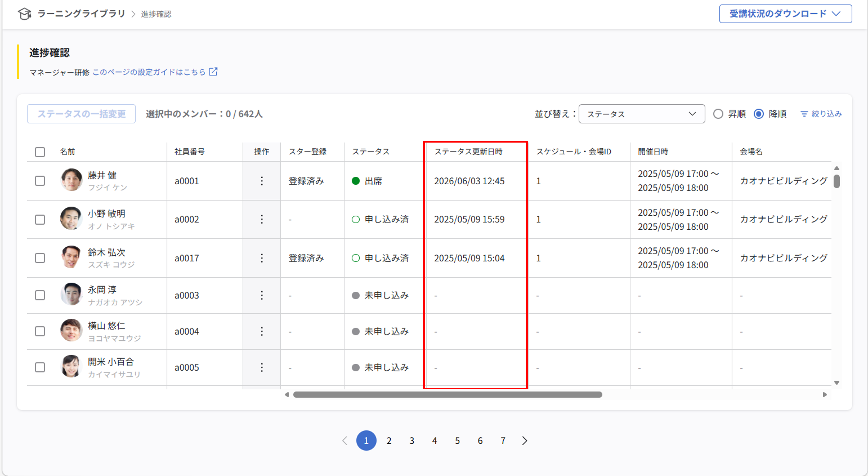The width and height of the screenshot is (868, 476).
Task: Open the three-dot menu for 藤井 健
Action: click(x=262, y=181)
